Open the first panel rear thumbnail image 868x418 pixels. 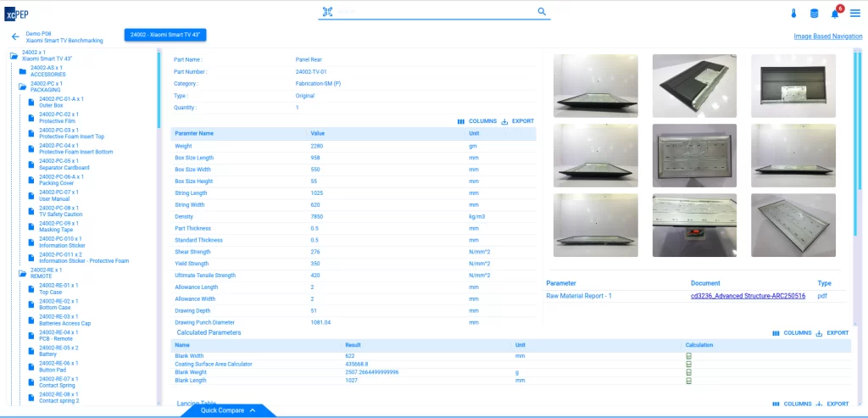[591, 86]
